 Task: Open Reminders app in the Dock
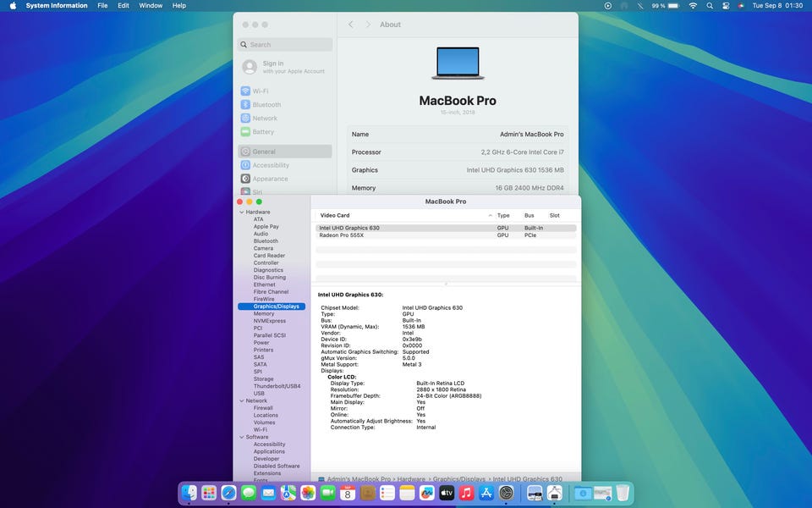[x=387, y=493]
